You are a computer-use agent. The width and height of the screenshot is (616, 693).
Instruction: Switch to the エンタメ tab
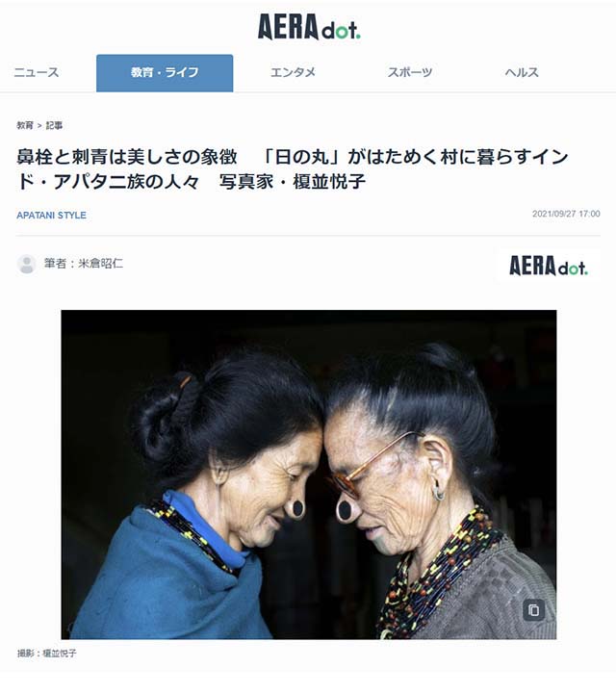293,72
